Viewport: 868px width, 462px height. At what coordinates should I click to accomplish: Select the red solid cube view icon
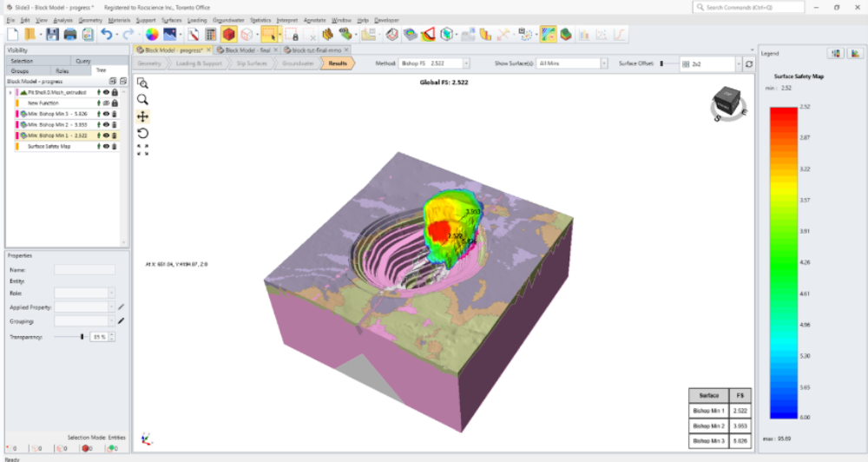228,35
